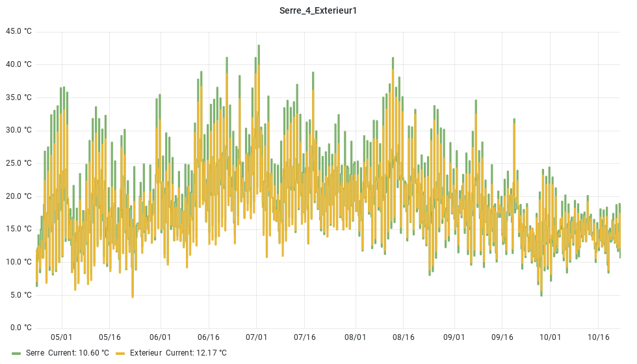Image resolution: width=637 pixels, height=364 pixels.
Task: Click the highest Serre peak near 07/01
Action: tap(259, 46)
